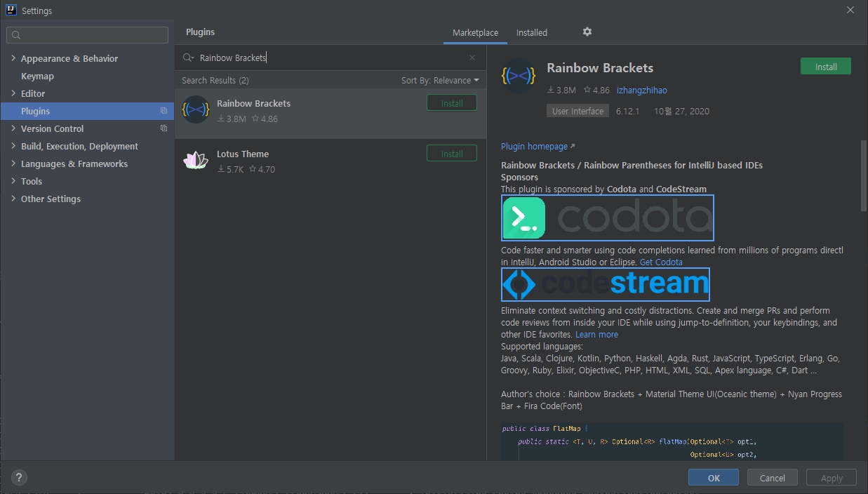Click the Search Results (2) label

(x=215, y=80)
